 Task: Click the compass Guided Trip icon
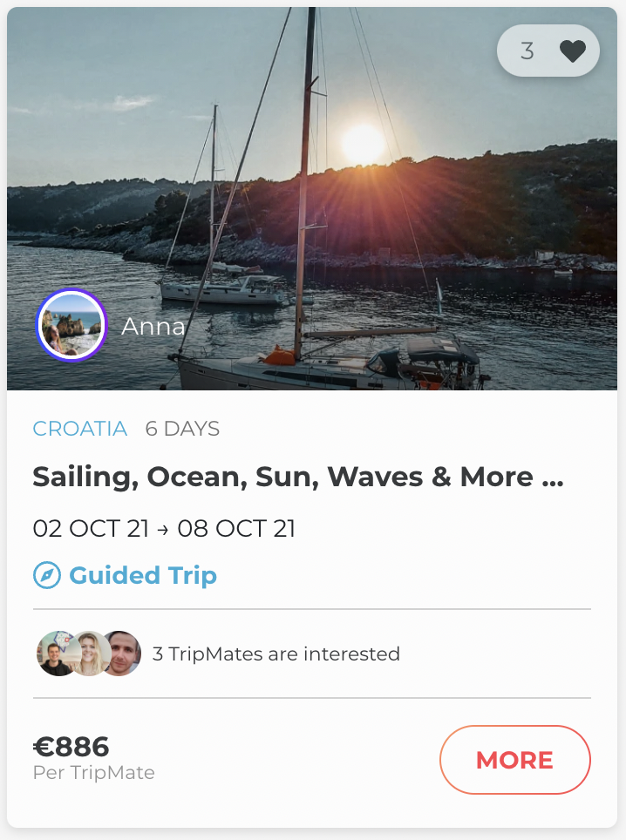coord(46,575)
